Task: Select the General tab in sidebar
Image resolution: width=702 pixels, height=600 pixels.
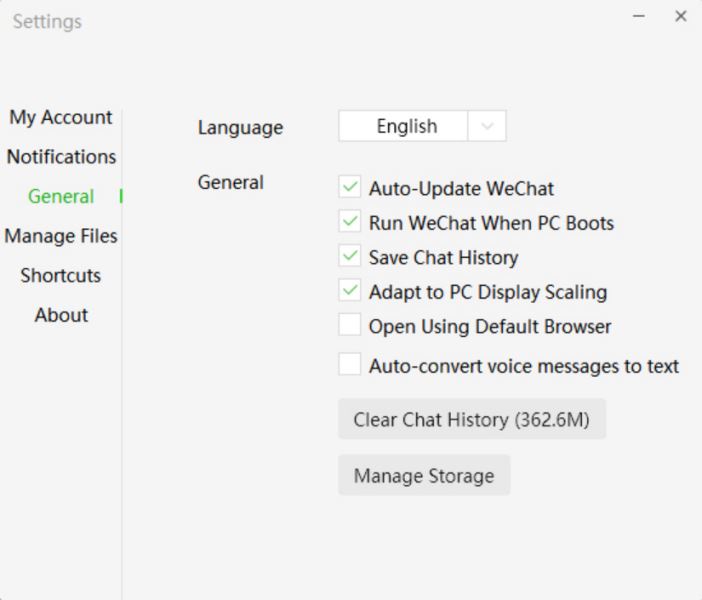Action: [x=61, y=196]
